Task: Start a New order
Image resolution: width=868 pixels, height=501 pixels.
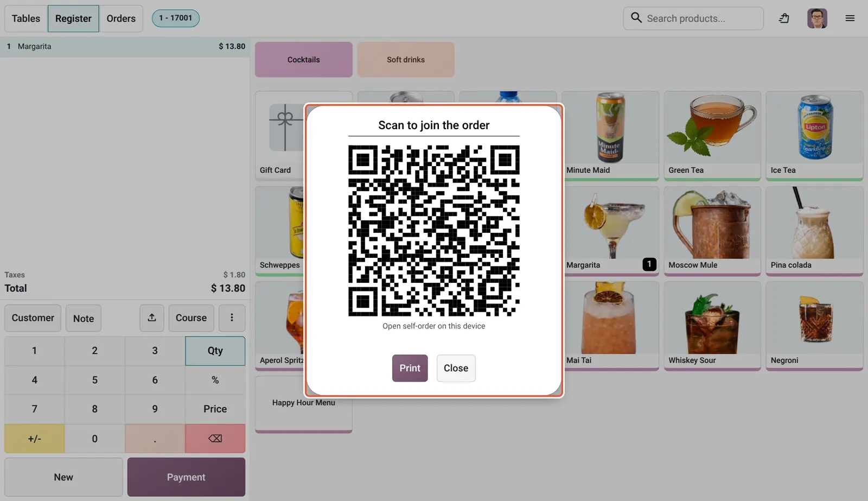Action: (63, 477)
